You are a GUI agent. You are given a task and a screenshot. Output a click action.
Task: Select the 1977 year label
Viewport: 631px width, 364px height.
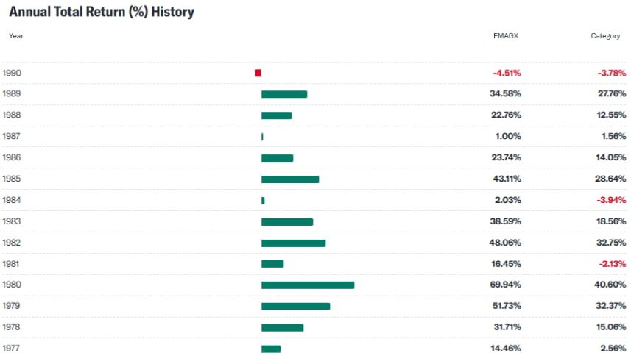coord(11,349)
